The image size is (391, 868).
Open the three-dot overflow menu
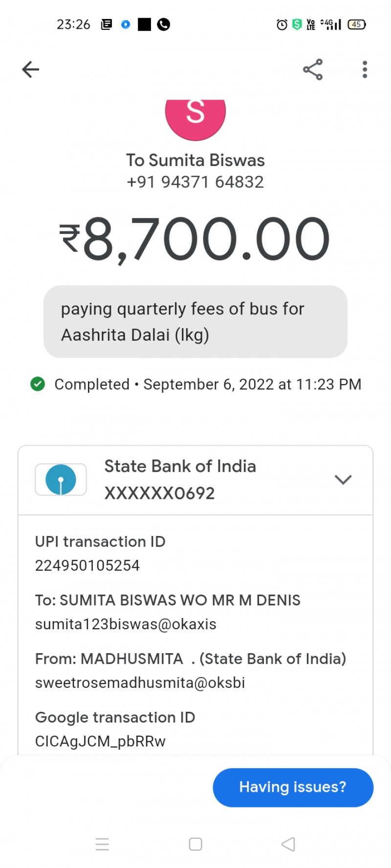point(365,69)
